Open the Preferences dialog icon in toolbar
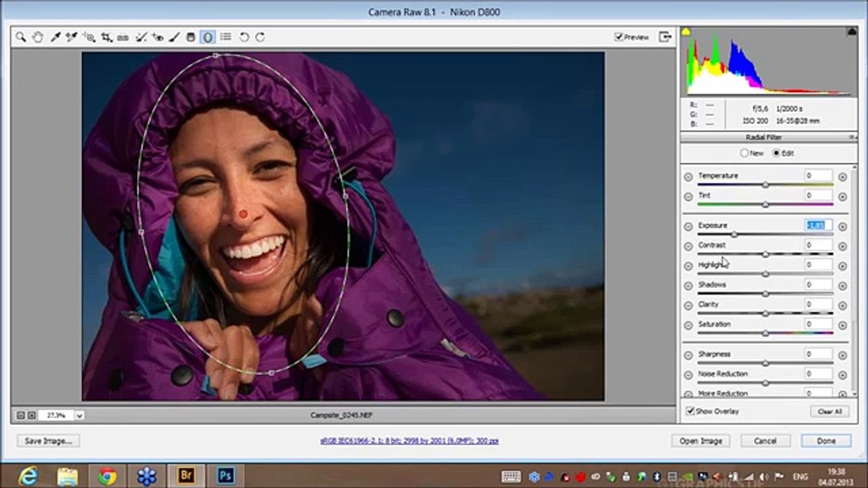Image resolution: width=868 pixels, height=488 pixels. tap(226, 37)
